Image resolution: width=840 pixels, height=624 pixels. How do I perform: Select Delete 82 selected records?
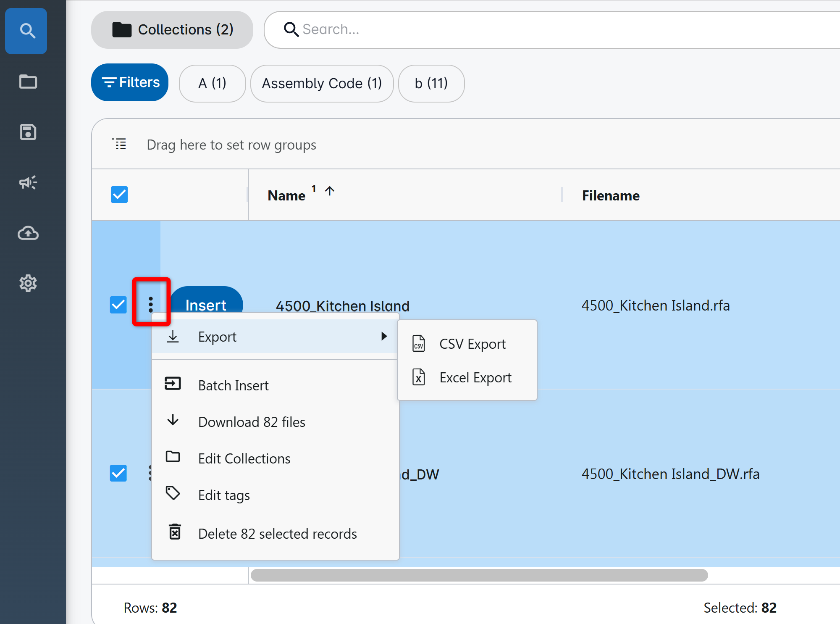pos(277,534)
